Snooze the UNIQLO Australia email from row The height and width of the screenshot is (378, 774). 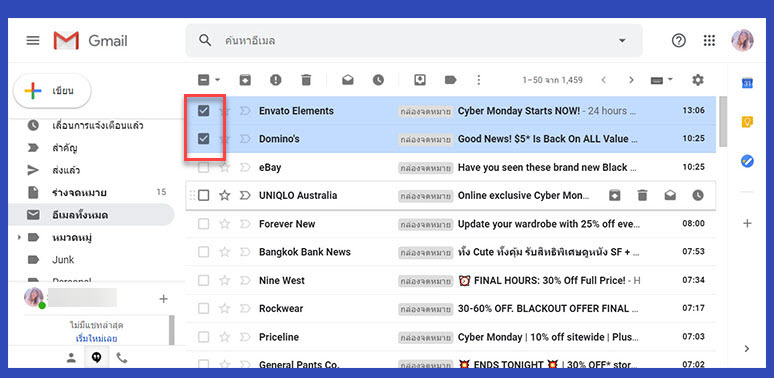tap(697, 195)
